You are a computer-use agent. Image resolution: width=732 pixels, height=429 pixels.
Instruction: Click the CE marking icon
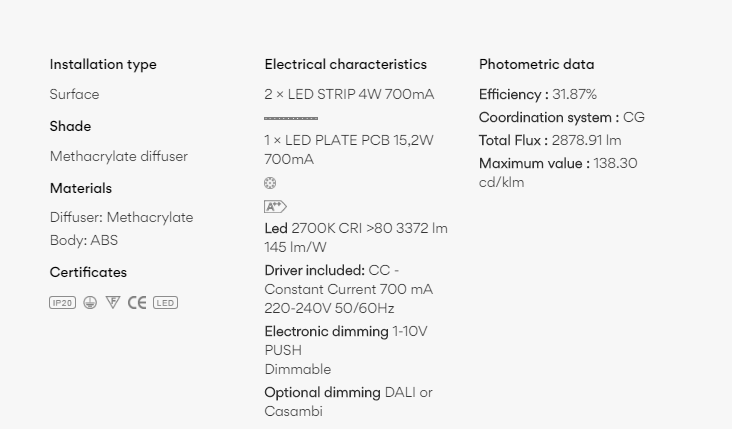(x=137, y=303)
